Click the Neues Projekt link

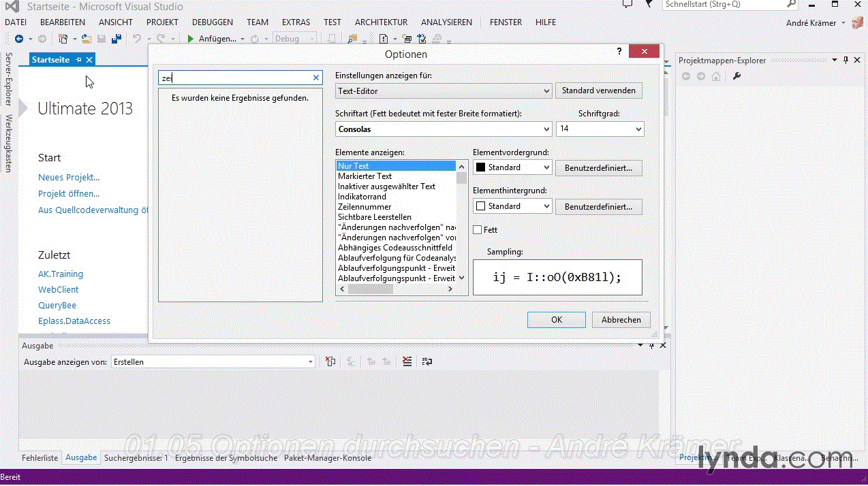tap(69, 177)
